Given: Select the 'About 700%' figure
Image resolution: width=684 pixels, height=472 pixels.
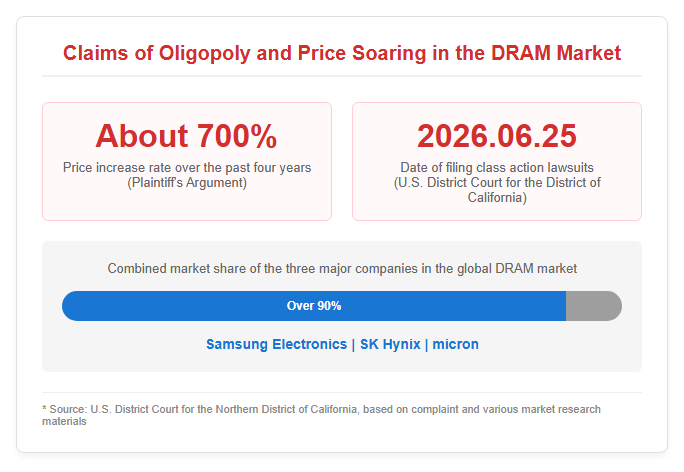Looking at the screenshot, I should (x=186, y=136).
